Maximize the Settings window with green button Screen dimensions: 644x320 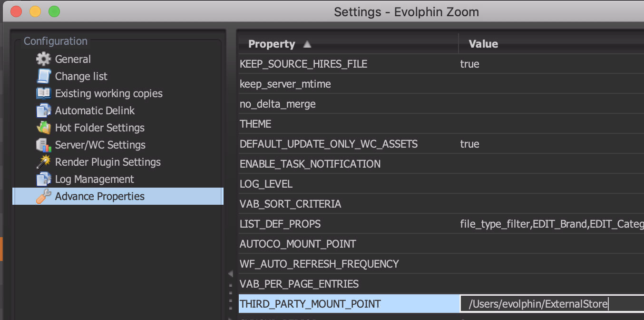click(x=54, y=11)
